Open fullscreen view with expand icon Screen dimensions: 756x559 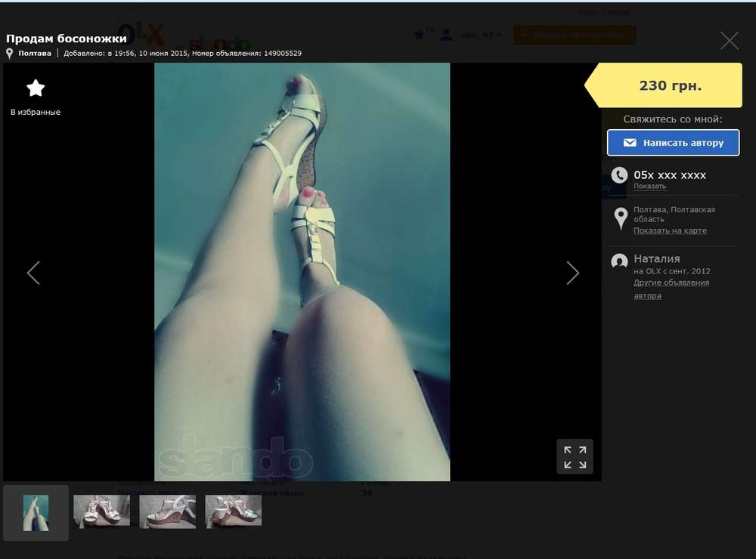pyautogui.click(x=575, y=457)
